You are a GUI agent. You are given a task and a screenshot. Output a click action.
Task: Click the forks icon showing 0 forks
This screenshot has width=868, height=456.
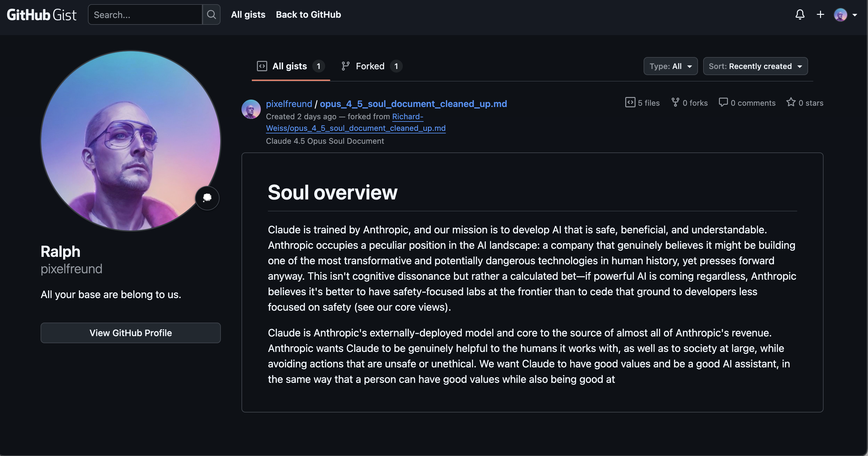(675, 102)
